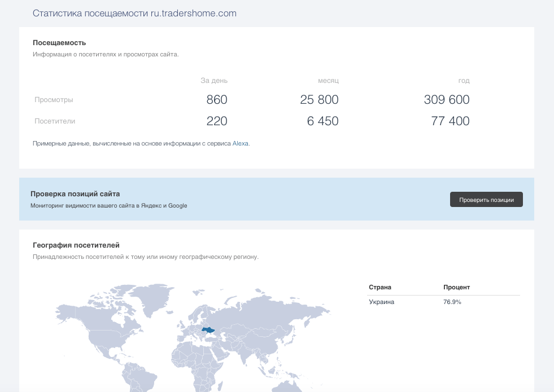Viewport: 554px width, 392px height.
Task: Click Greenland on the visitor geography map
Action: (x=163, y=298)
